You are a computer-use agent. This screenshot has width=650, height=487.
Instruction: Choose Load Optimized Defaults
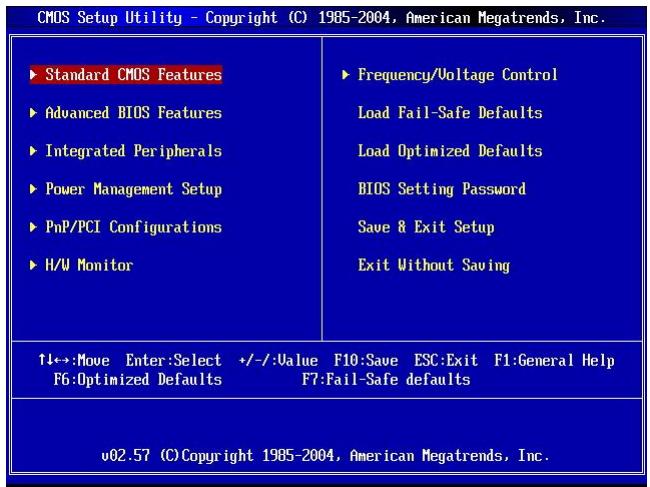click(x=450, y=151)
